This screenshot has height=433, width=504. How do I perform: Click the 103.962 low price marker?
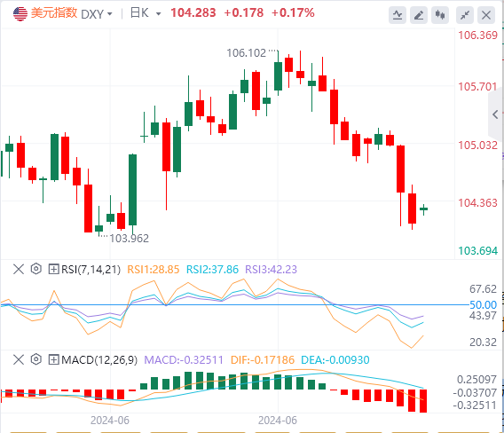click(130, 239)
